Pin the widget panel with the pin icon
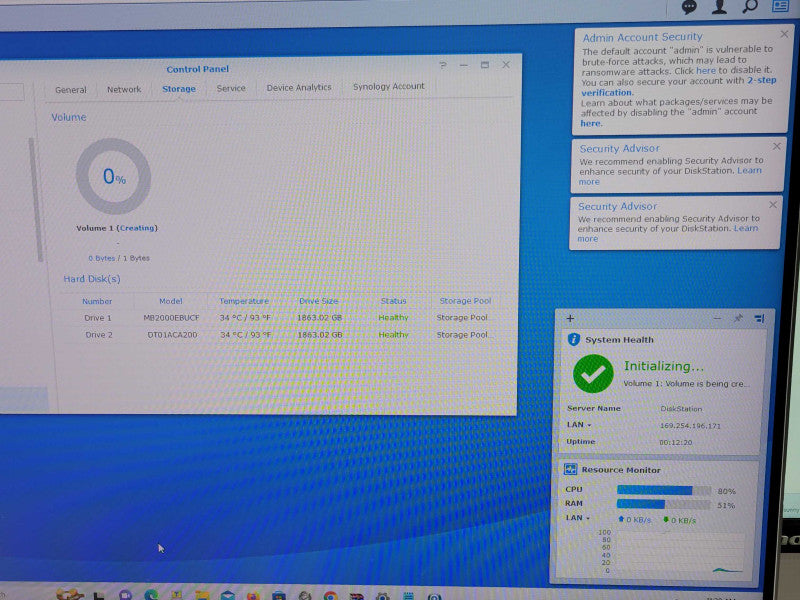 (x=738, y=318)
